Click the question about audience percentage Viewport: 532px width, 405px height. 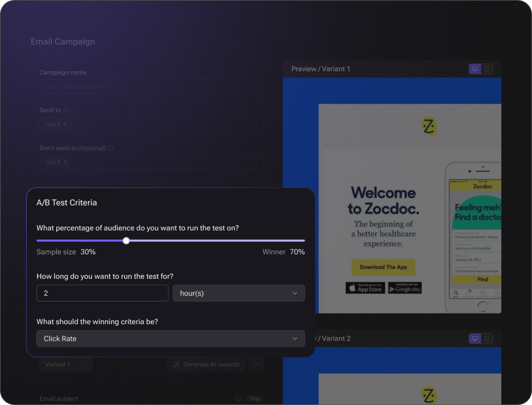137,228
